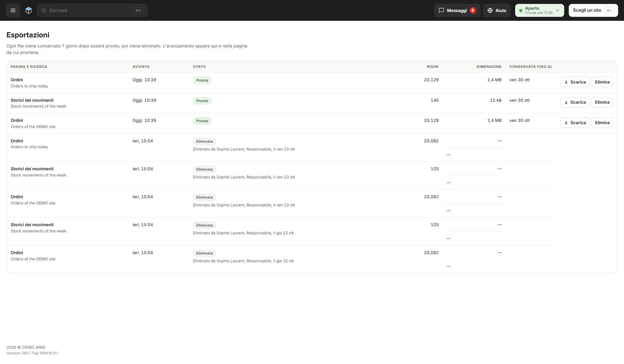Screen dimensions: 624x364
Task: Open Messaggi with 5 unread
Action: point(457,10)
